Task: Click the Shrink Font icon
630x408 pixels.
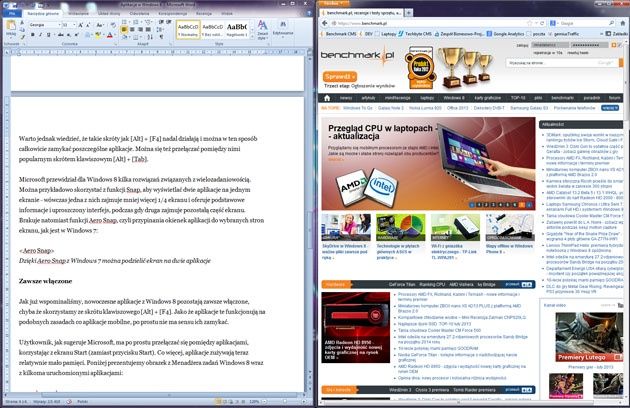Action: pyautogui.click(x=88, y=25)
